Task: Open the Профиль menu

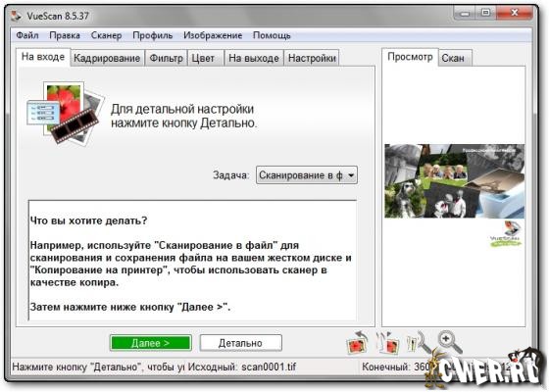Action: click(152, 35)
